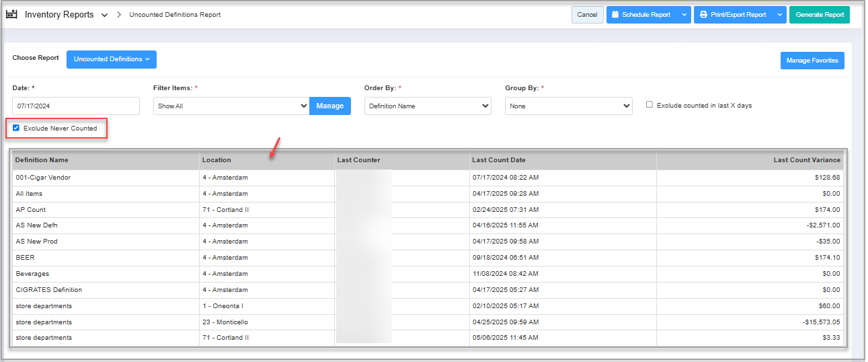The width and height of the screenshot is (868, 362).
Task: Click Generate Report
Action: [819, 15]
